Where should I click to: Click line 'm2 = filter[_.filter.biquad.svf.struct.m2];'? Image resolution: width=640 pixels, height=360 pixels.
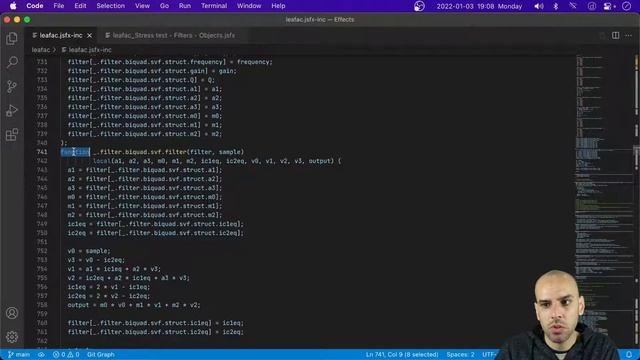[145, 215]
